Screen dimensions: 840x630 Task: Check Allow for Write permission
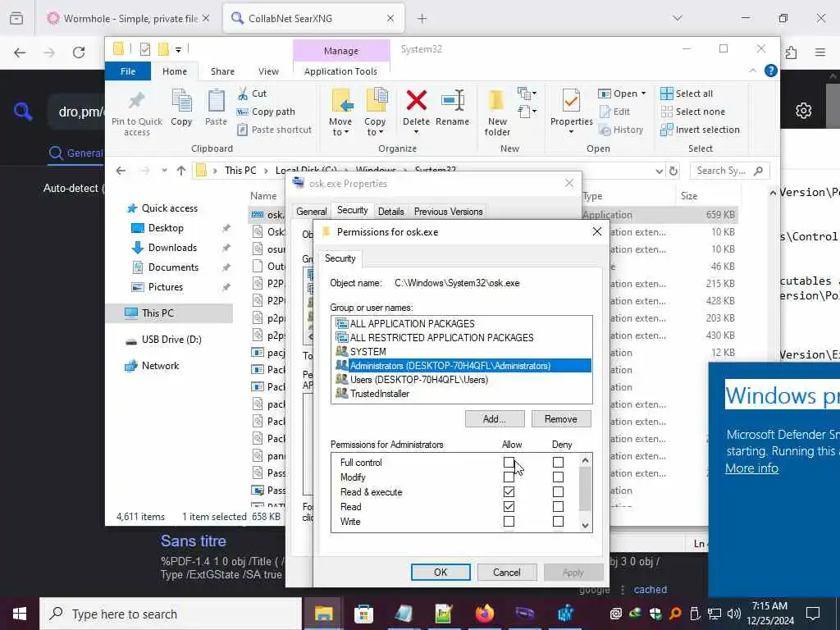pyautogui.click(x=509, y=521)
